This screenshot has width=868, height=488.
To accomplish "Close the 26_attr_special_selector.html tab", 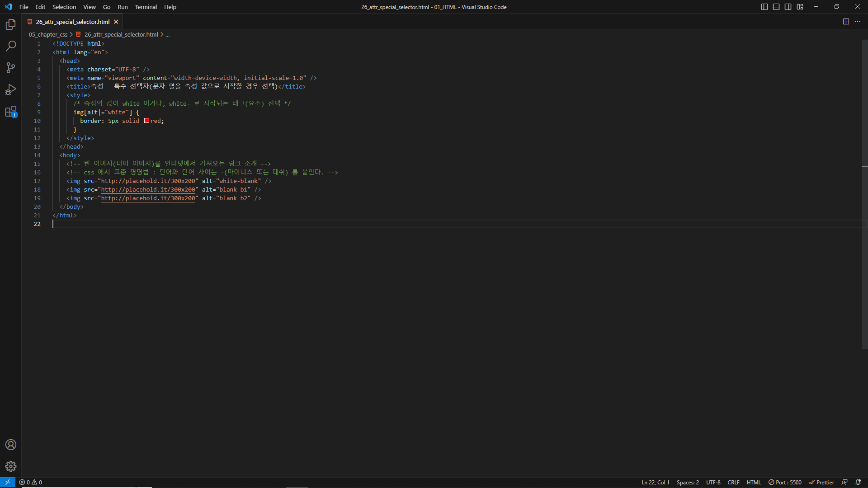I will click(x=116, y=22).
